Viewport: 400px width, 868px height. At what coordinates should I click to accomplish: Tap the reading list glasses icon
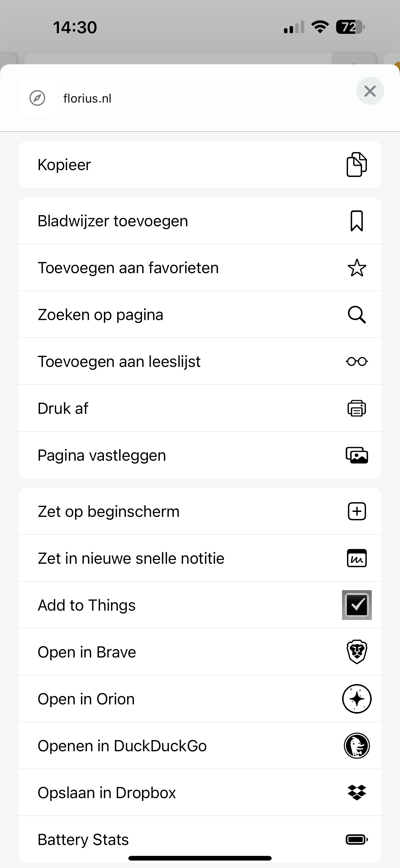[357, 362]
